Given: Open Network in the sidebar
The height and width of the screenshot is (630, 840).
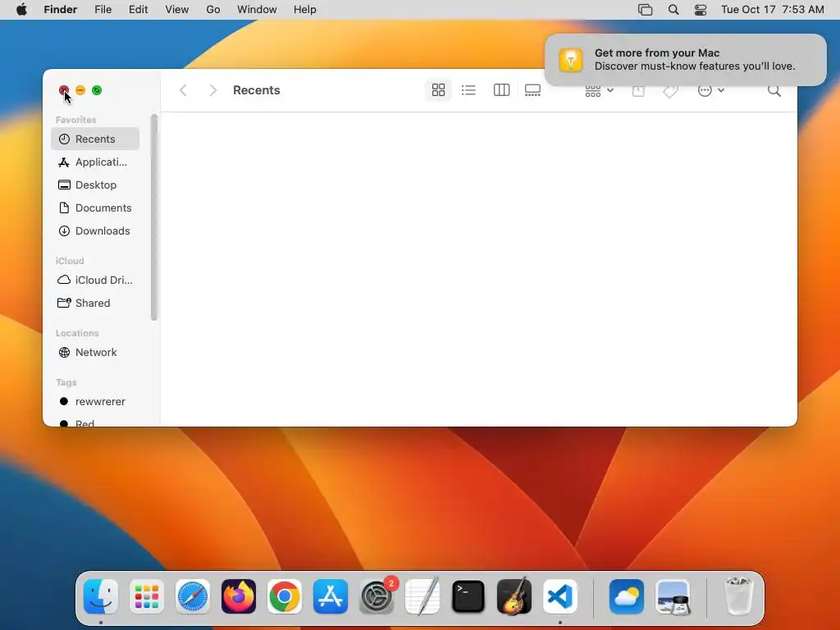Looking at the screenshot, I should point(95,353).
